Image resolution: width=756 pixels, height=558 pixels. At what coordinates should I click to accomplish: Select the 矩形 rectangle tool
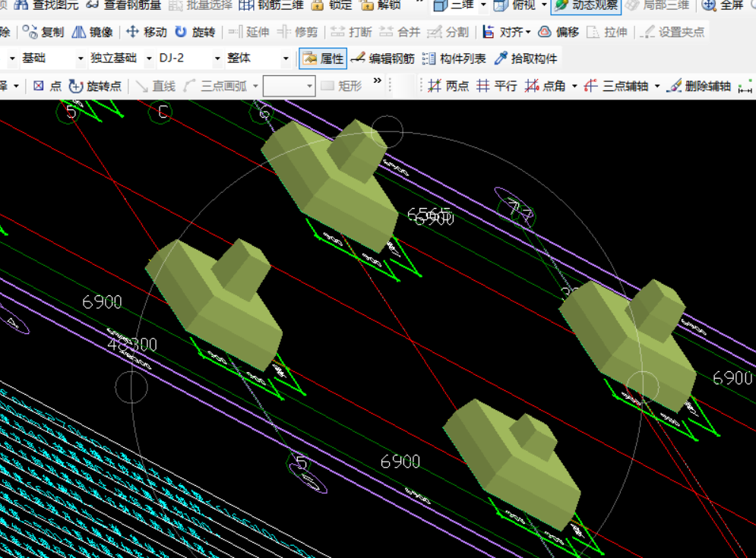[341, 87]
